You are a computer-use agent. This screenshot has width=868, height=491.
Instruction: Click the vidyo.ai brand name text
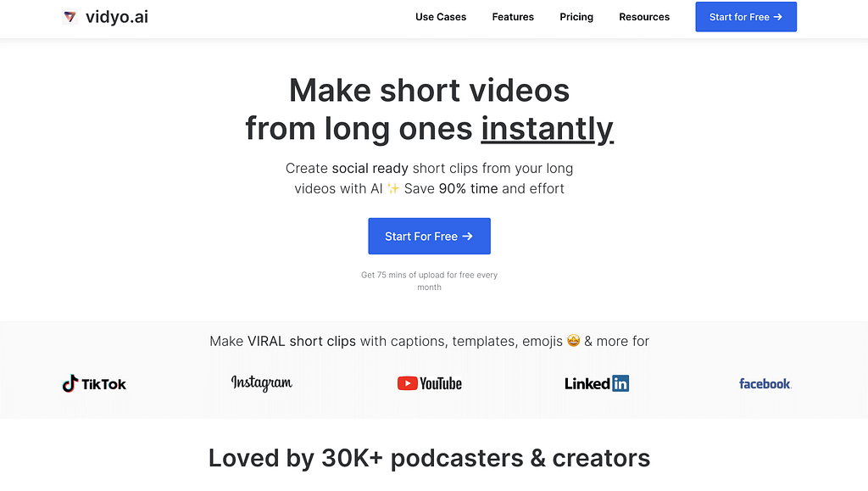coord(117,17)
